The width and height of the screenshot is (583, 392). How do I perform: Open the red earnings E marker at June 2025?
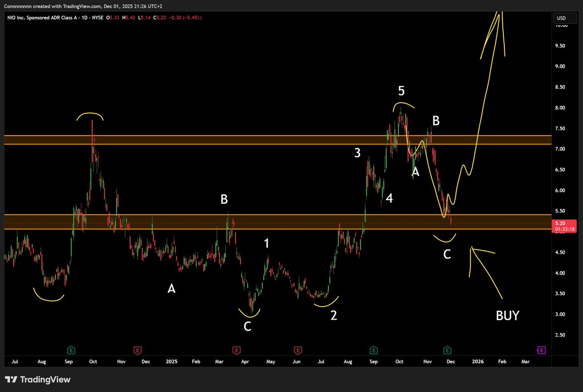coord(297,350)
